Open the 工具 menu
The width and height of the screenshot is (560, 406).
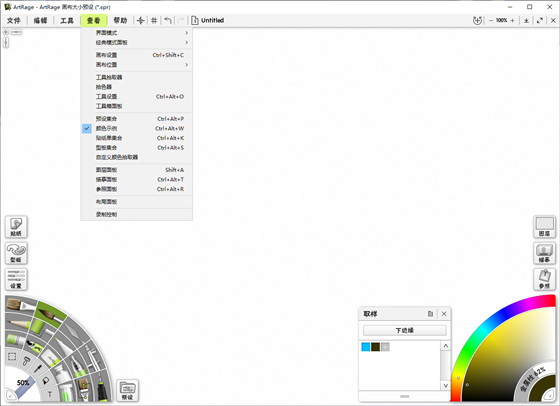(x=67, y=20)
